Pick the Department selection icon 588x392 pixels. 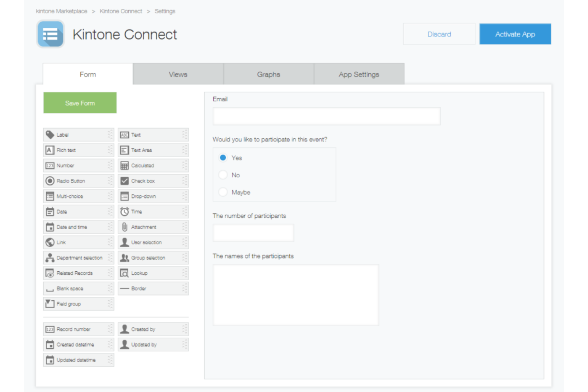tap(50, 258)
